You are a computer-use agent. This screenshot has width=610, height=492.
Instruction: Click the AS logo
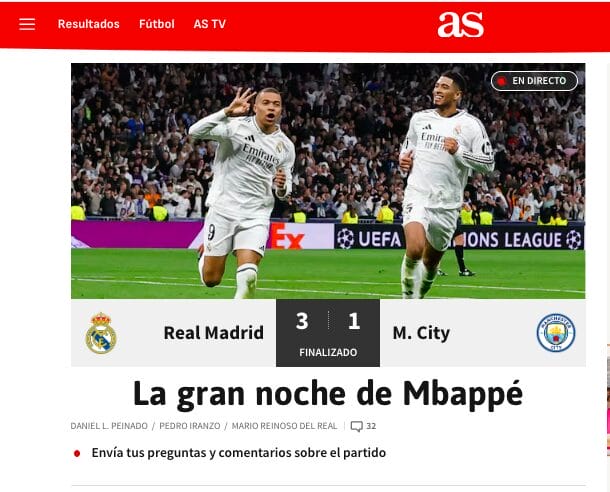point(461,25)
